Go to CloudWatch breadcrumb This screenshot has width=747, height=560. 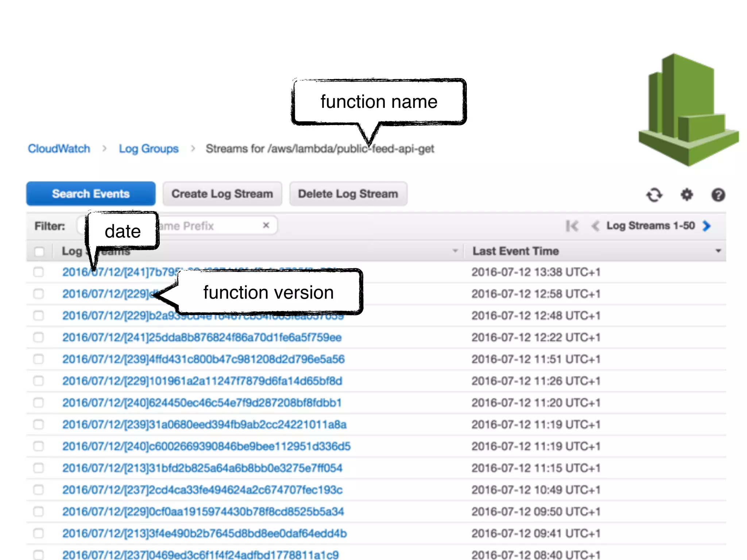(x=59, y=149)
